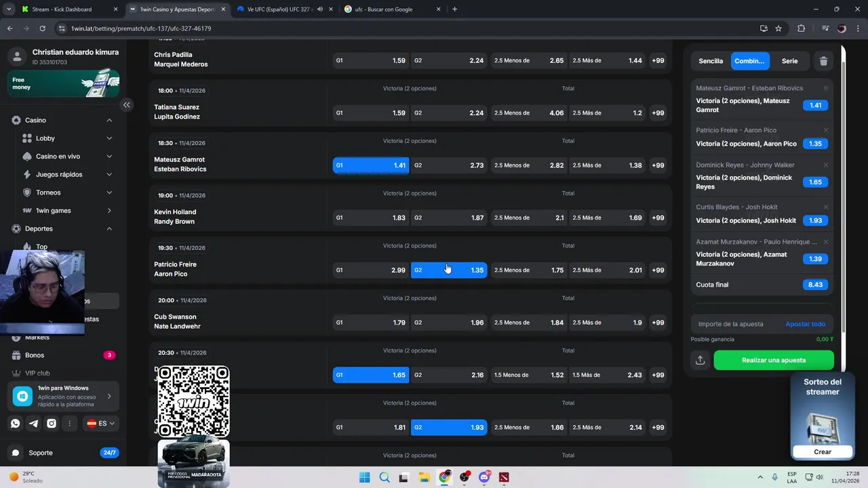Open the media controls icon in Chrome toolbar

pyautogui.click(x=825, y=28)
